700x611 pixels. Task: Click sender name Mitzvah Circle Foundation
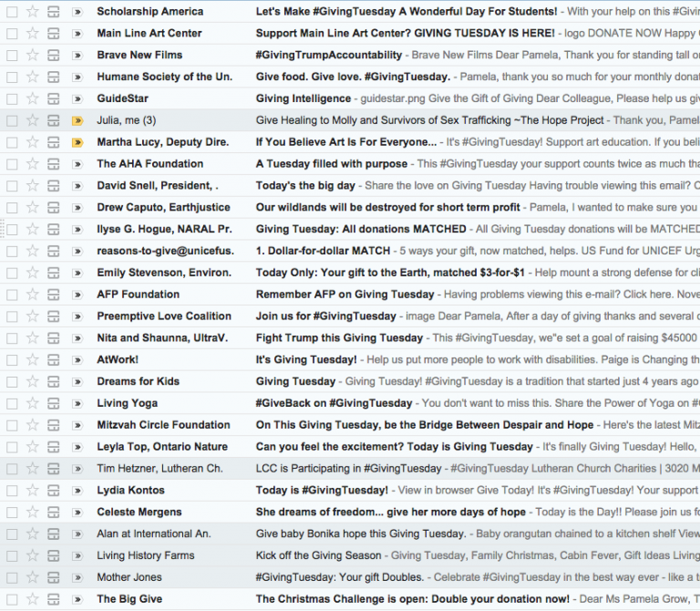163,425
